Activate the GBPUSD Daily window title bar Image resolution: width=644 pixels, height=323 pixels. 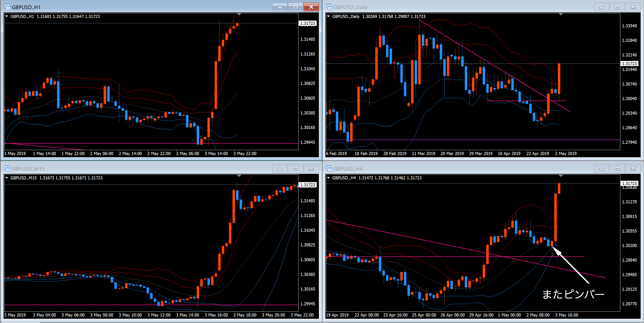[450, 7]
